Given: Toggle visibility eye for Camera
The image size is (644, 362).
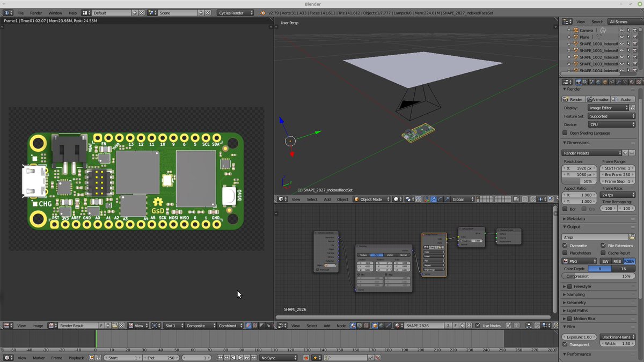Looking at the screenshot, I should 621,30.
